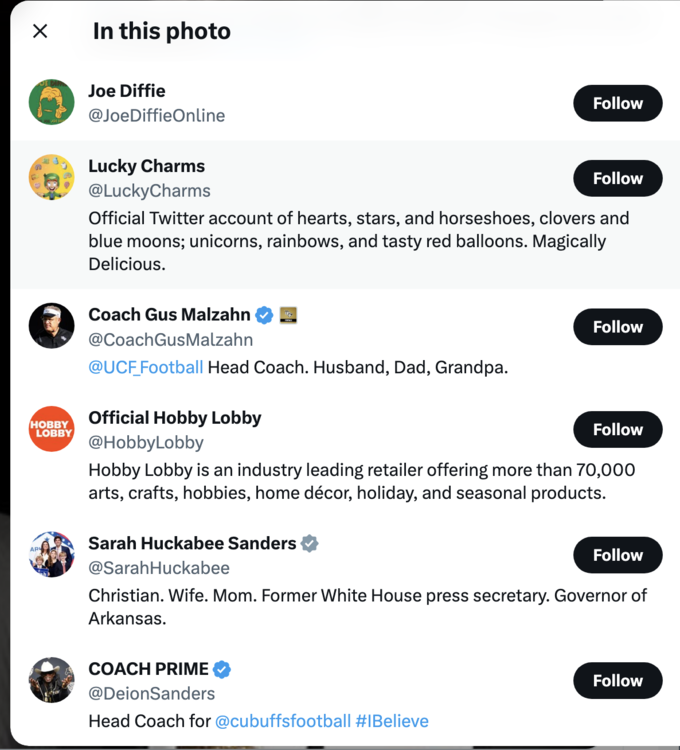Click Coach Gus Malzahn's blue verified badge
The image size is (680, 750).
[264, 315]
